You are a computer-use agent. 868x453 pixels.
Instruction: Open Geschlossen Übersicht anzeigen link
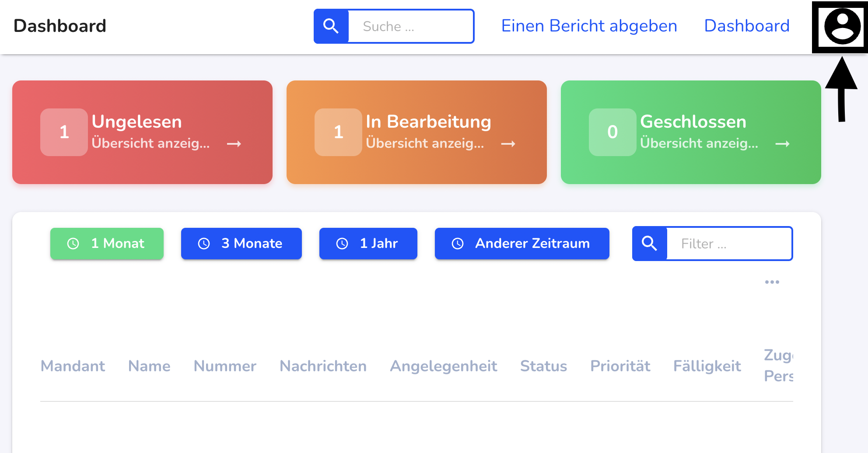click(699, 143)
